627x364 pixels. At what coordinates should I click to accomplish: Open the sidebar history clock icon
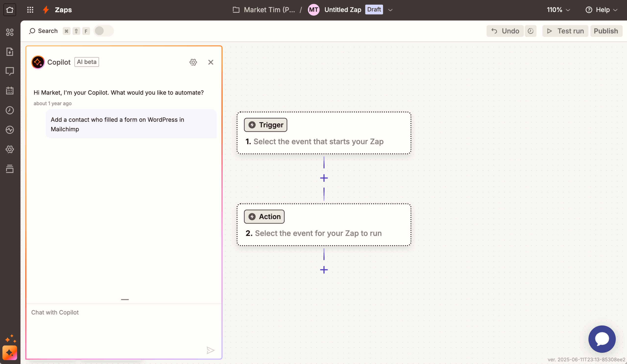(x=10, y=110)
